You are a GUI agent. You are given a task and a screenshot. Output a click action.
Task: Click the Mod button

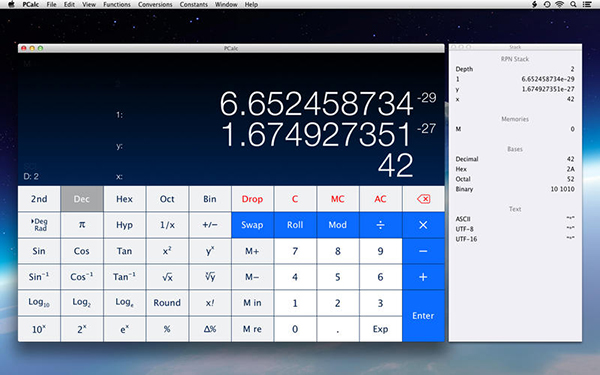(x=338, y=225)
